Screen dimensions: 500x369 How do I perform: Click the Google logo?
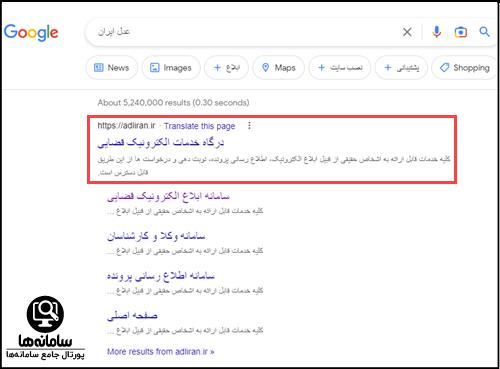tap(31, 32)
